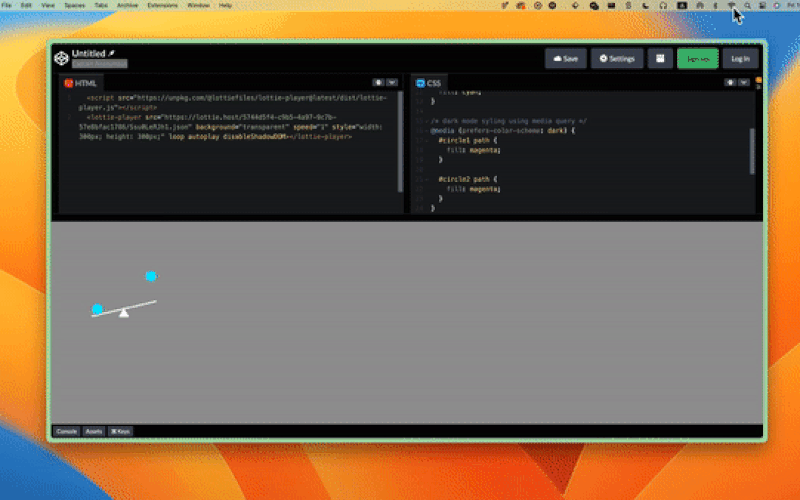
Task: Click 'fill: magenta;' under #circle1
Action: pos(474,150)
